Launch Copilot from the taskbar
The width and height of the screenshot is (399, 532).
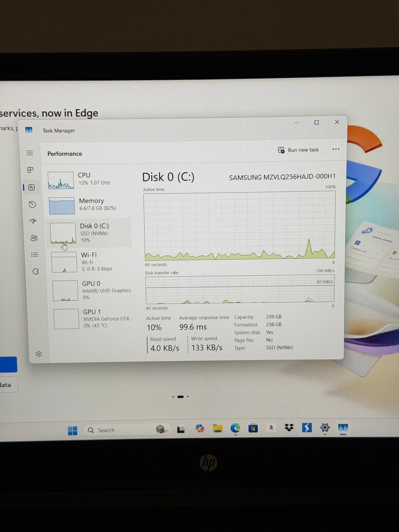pyautogui.click(x=200, y=428)
